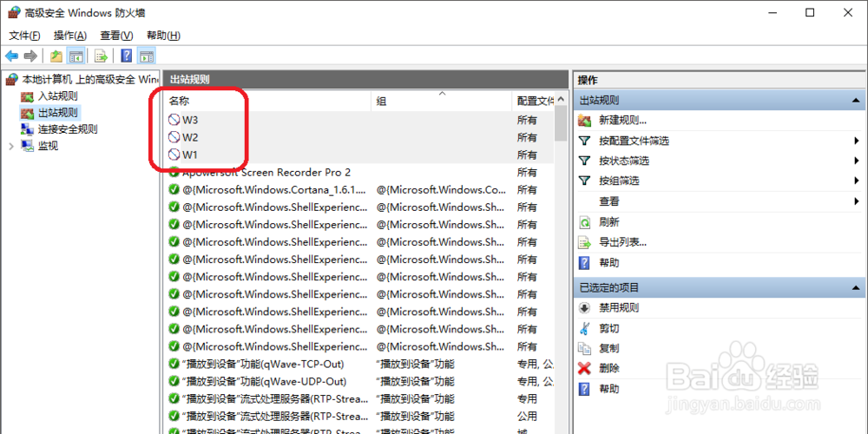Click the rule list scroll-up arrow
Screen dimensions: 868x434
click(562, 100)
